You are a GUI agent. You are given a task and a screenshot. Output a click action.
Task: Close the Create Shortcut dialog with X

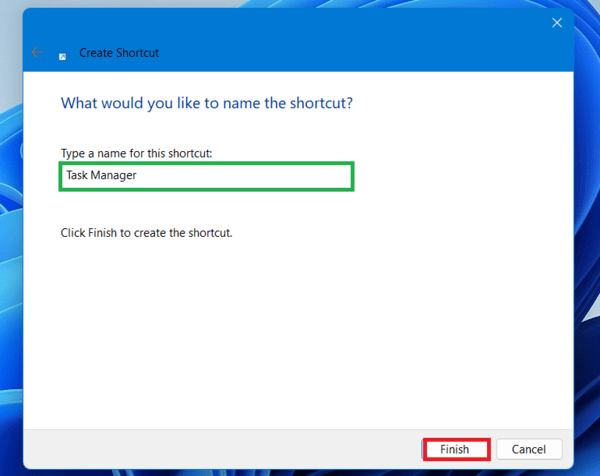click(557, 23)
